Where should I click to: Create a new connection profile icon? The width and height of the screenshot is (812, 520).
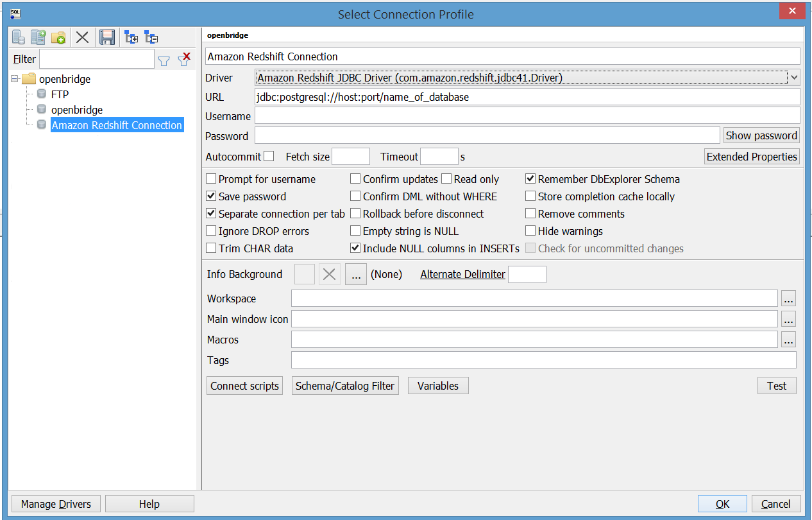19,37
